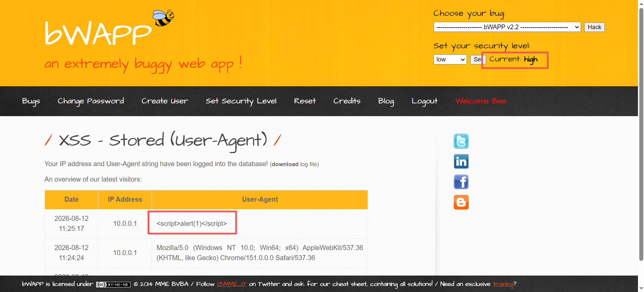Select the 11:25:17 date cell
The height and width of the screenshot is (292, 644).
point(71,224)
